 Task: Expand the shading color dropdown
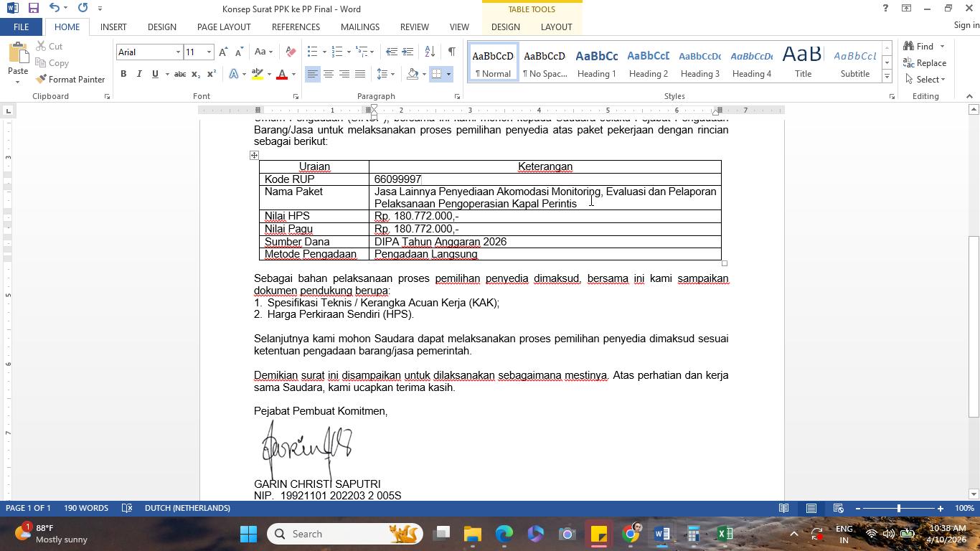pos(424,75)
